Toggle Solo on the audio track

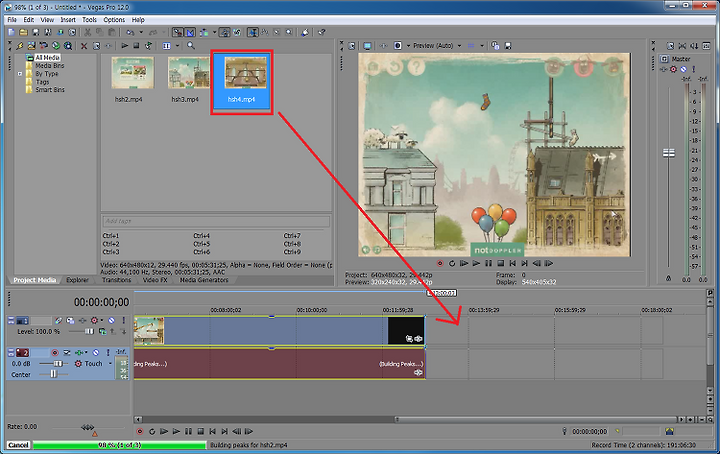pos(108,353)
